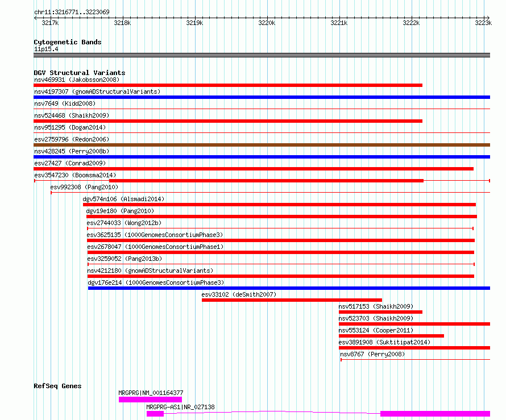506x420 pixels.
Task: Click the red esv33102 variant bar
Action: pos(292,300)
